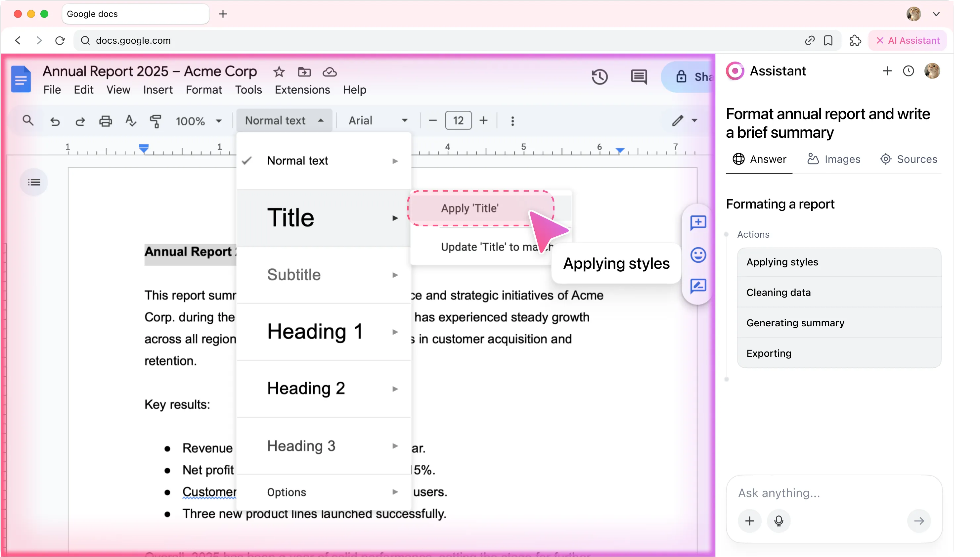Open the Format menu
This screenshot has height=557, width=980.
pos(203,90)
